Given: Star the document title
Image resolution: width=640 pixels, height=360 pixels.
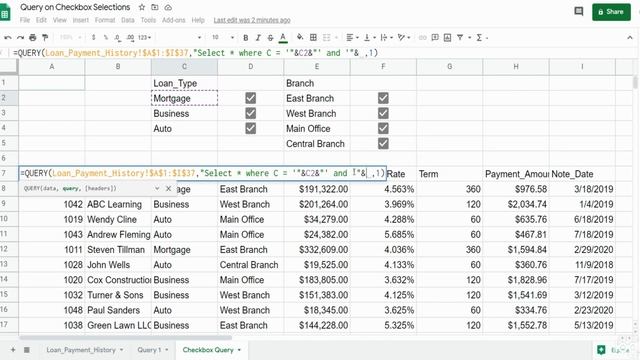Looking at the screenshot, I should pyautogui.click(x=142, y=7).
